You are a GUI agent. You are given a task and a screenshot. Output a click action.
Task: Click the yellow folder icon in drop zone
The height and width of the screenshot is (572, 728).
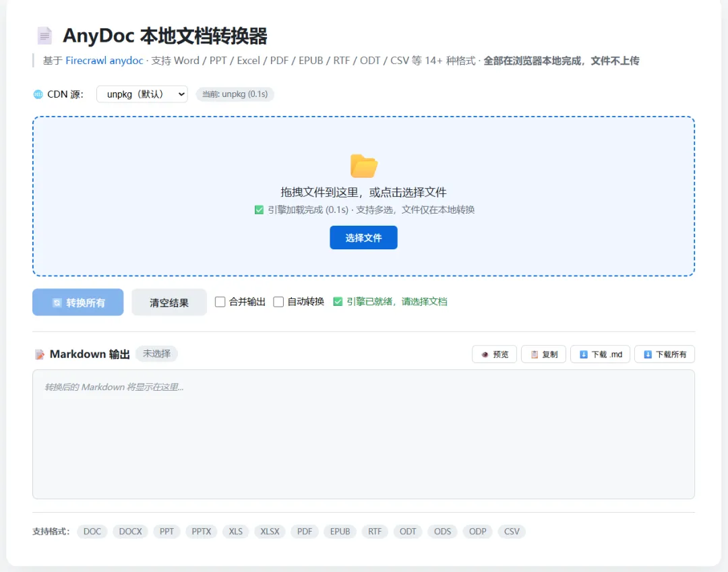(363, 166)
